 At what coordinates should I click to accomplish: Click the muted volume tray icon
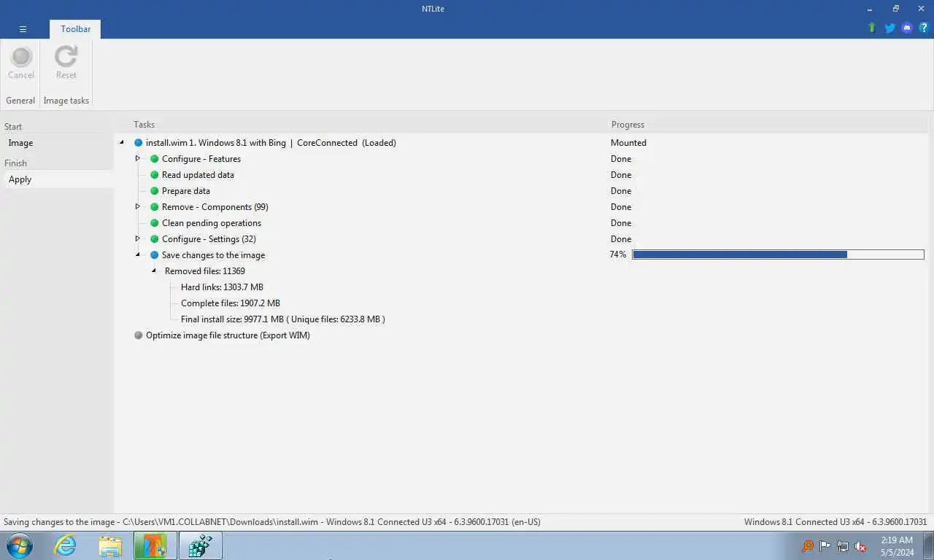pyautogui.click(x=860, y=545)
